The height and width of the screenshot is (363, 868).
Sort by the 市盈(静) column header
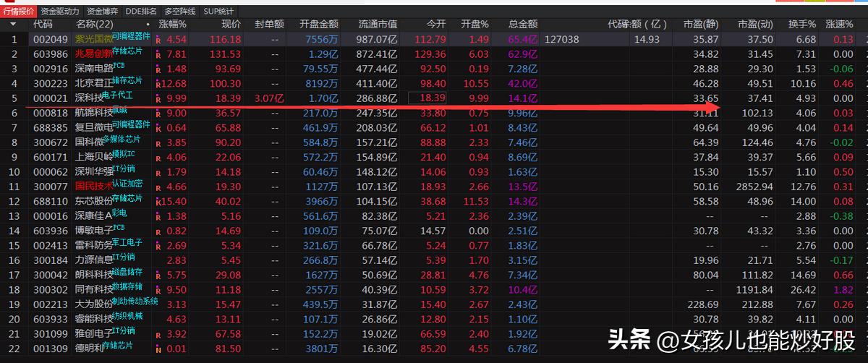tap(701, 24)
